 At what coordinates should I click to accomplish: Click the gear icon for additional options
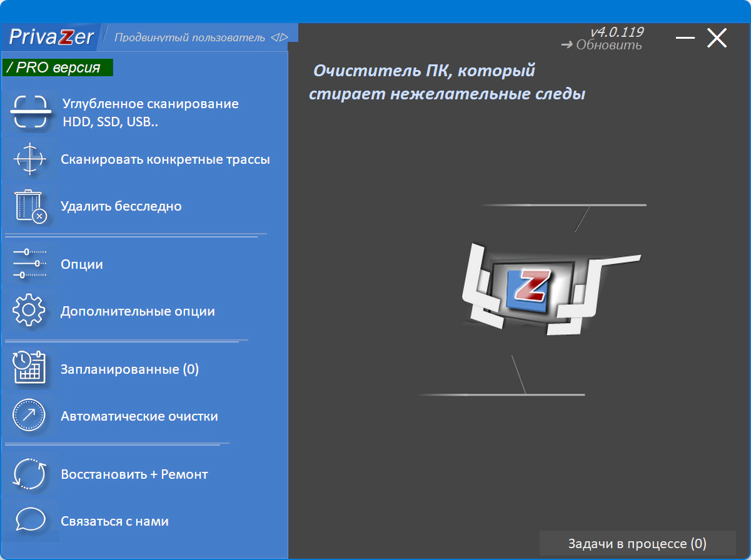click(30, 311)
